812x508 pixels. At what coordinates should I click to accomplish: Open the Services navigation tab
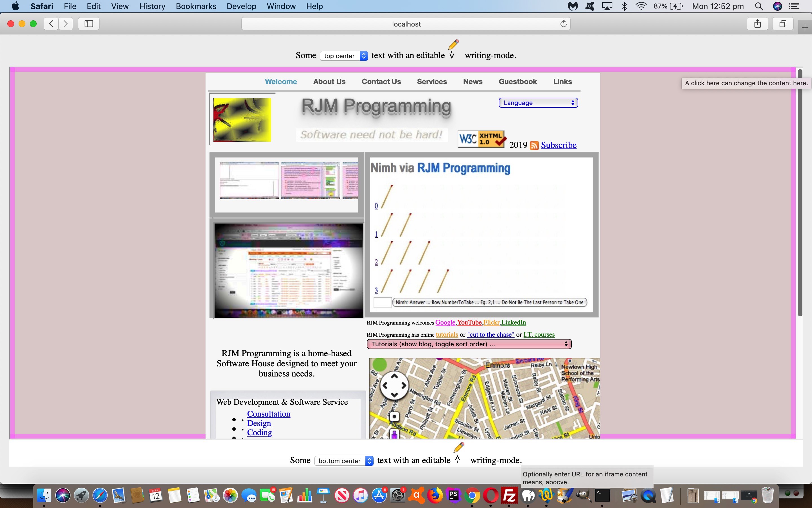coord(432,82)
